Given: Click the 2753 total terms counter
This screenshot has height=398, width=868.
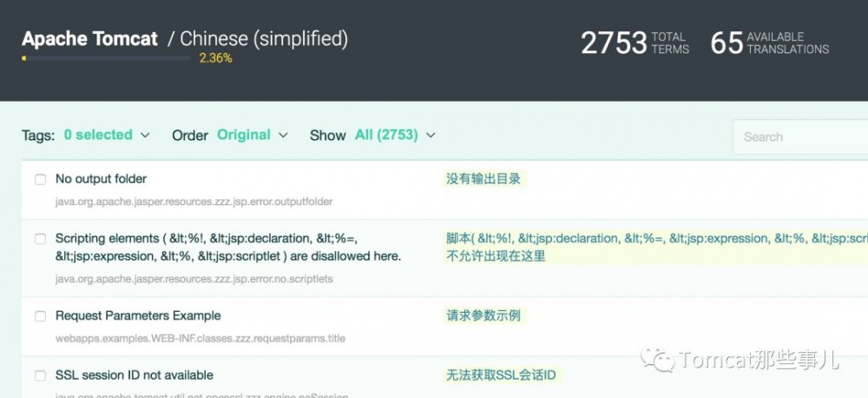Looking at the screenshot, I should tap(635, 43).
